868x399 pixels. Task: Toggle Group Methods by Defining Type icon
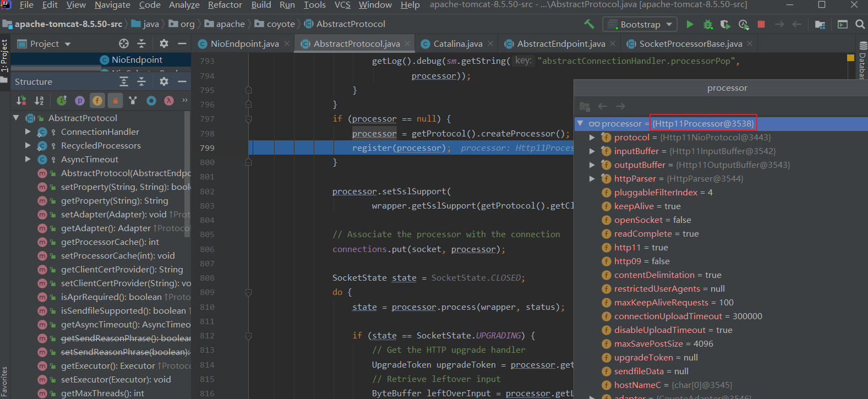133,100
